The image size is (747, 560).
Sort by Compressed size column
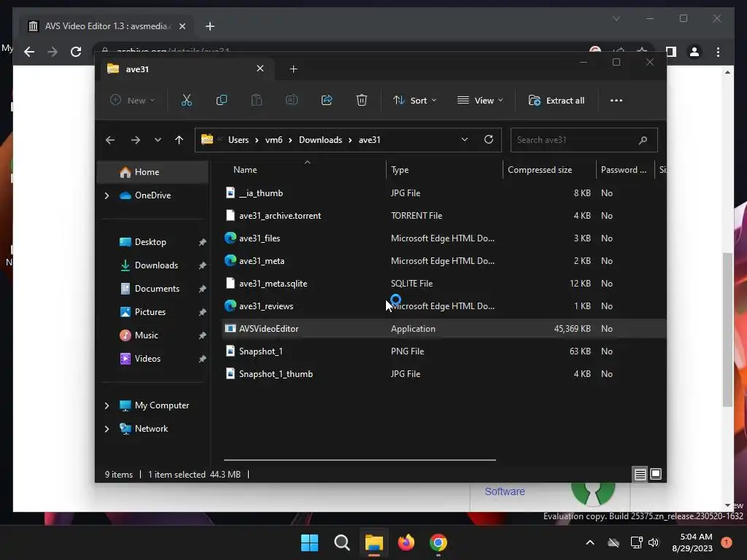539,169
